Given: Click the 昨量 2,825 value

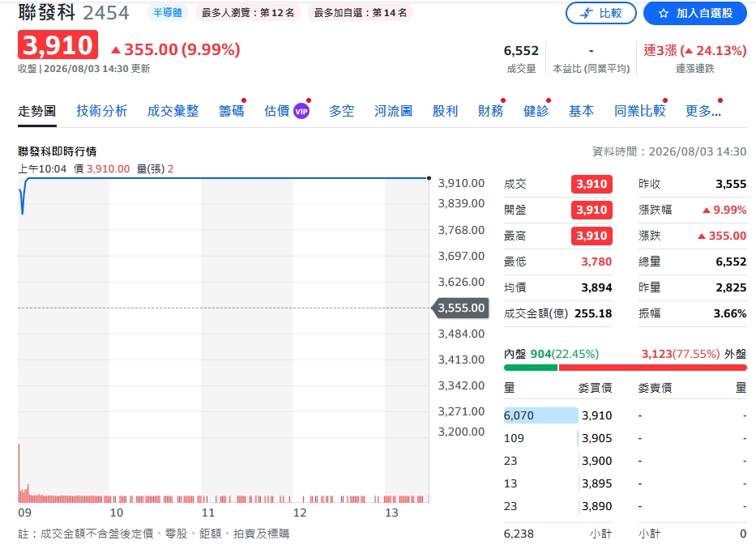Looking at the screenshot, I should pos(731,287).
